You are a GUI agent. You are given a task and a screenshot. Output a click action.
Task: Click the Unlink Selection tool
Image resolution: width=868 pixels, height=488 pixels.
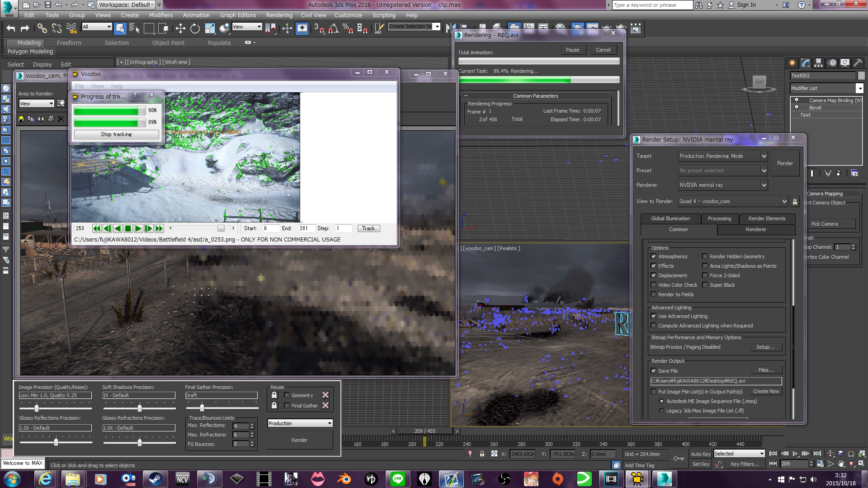[x=57, y=28]
